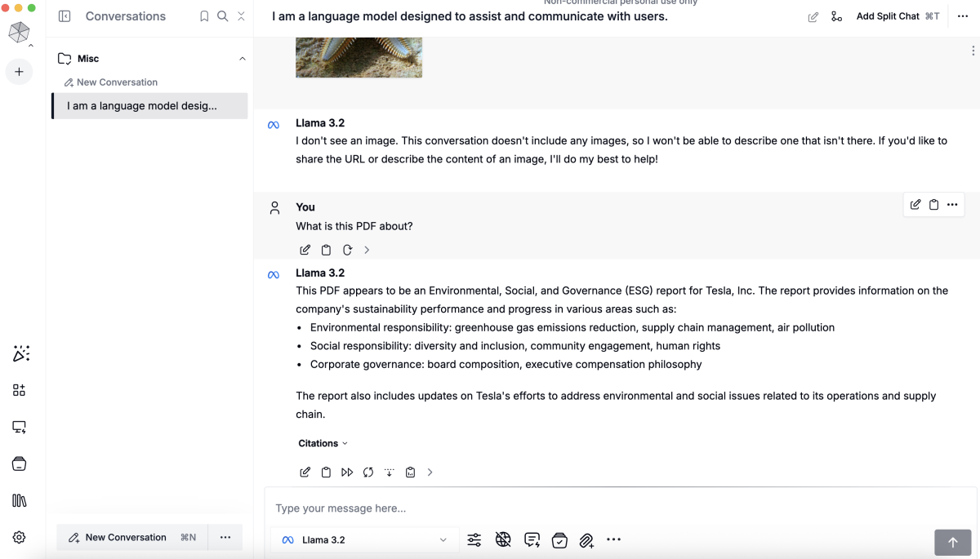Screen dimensions: 980x559
Task: Click continue generation double-arrow icon
Action: click(x=347, y=472)
